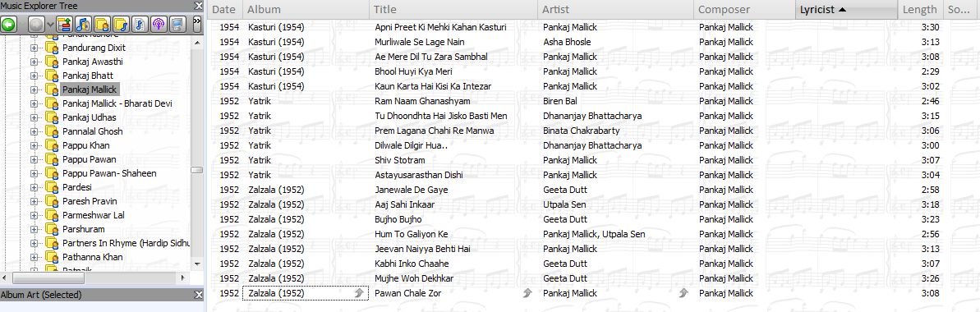Sort tracks by the Lyricist column
Viewport: 980px width, 312px height.
[x=847, y=9]
